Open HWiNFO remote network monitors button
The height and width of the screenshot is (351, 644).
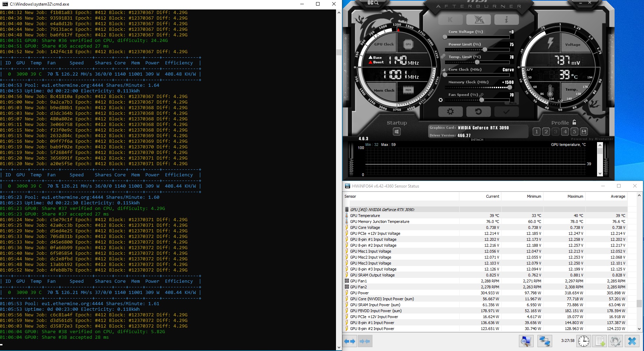pyautogui.click(x=544, y=341)
